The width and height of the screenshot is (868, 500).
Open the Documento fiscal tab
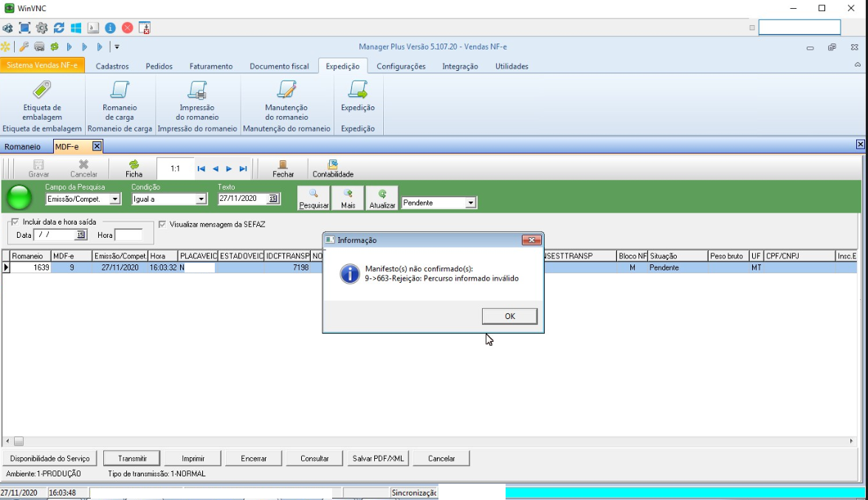[x=279, y=66]
